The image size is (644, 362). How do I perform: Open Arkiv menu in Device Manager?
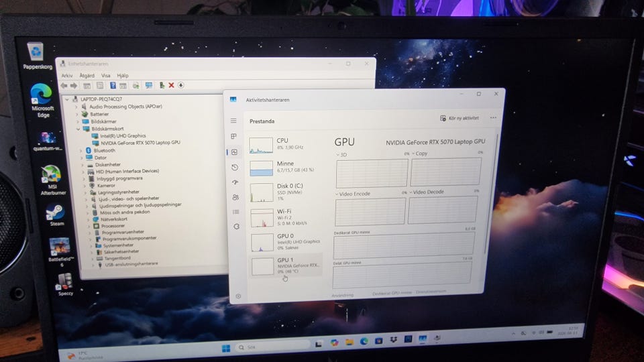coord(67,76)
